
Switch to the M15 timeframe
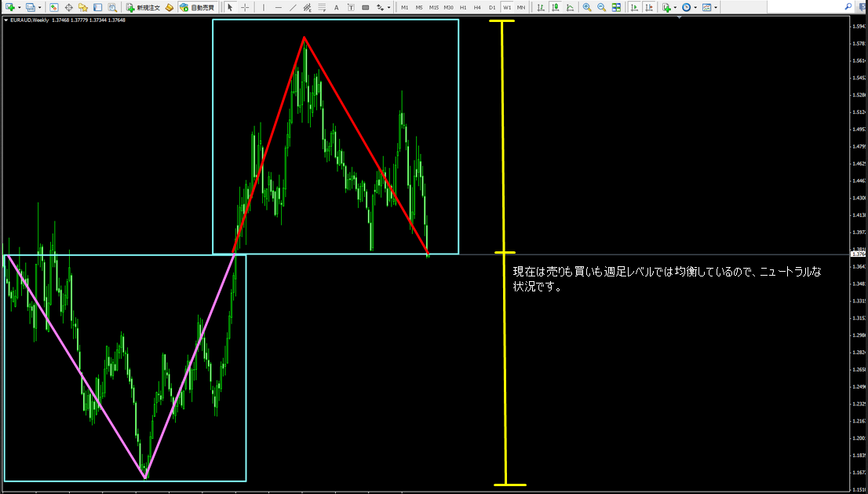tap(433, 7)
